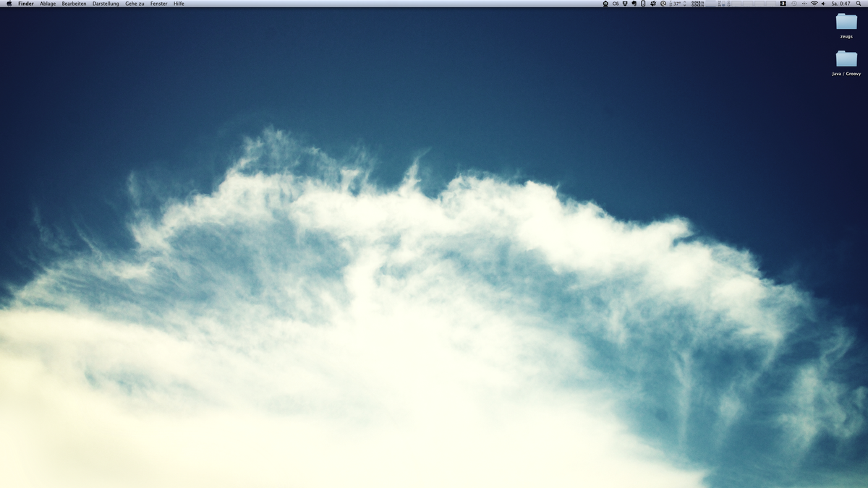Open the Hilfe menu
Screen dimensions: 868x488
click(179, 4)
